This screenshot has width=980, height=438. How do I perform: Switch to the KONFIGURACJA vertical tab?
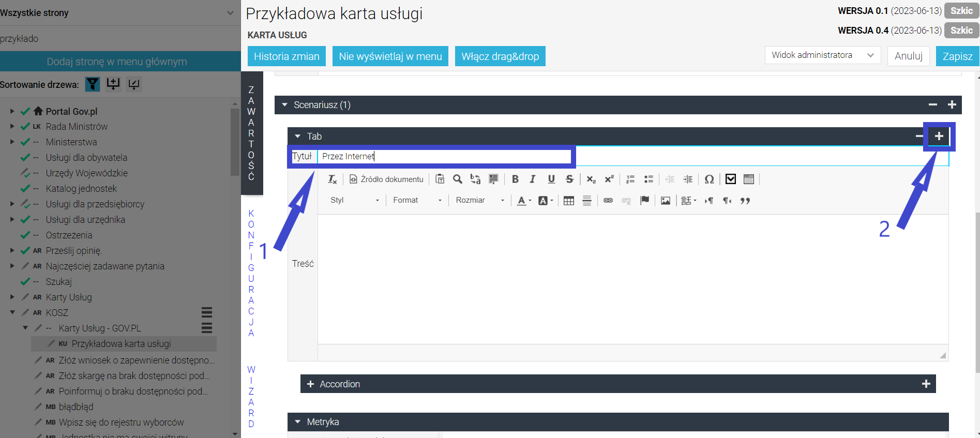pos(251,273)
